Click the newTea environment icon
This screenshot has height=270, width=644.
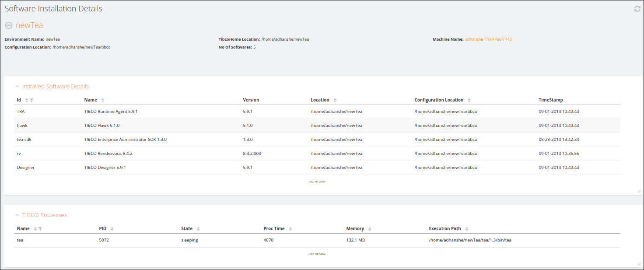tap(9, 25)
